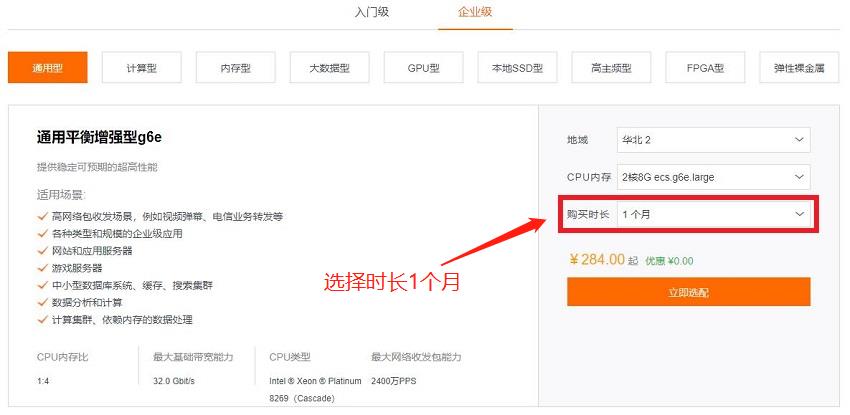Click the 32.0 Gbit/s bandwidth value
The image size is (850, 415).
(x=174, y=381)
